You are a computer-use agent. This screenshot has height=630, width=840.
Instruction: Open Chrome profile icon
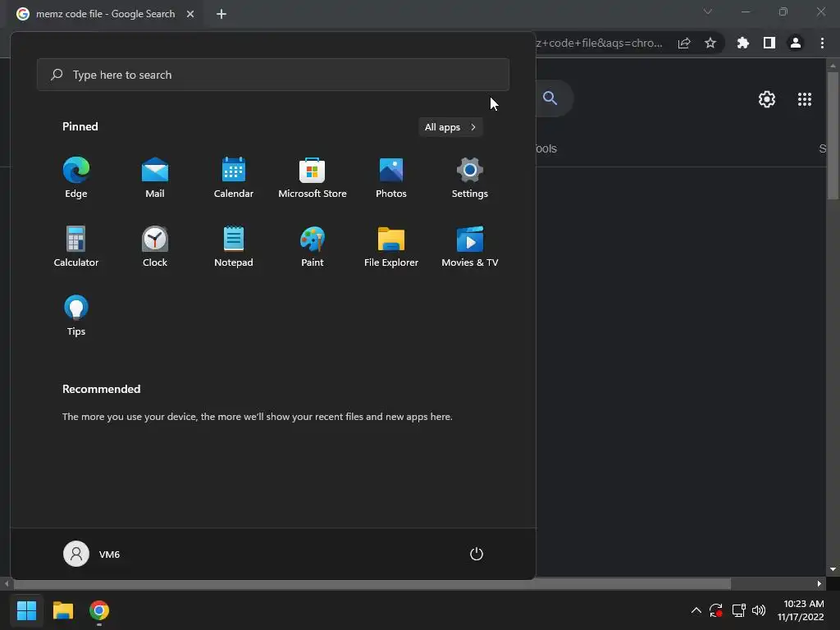pos(796,43)
